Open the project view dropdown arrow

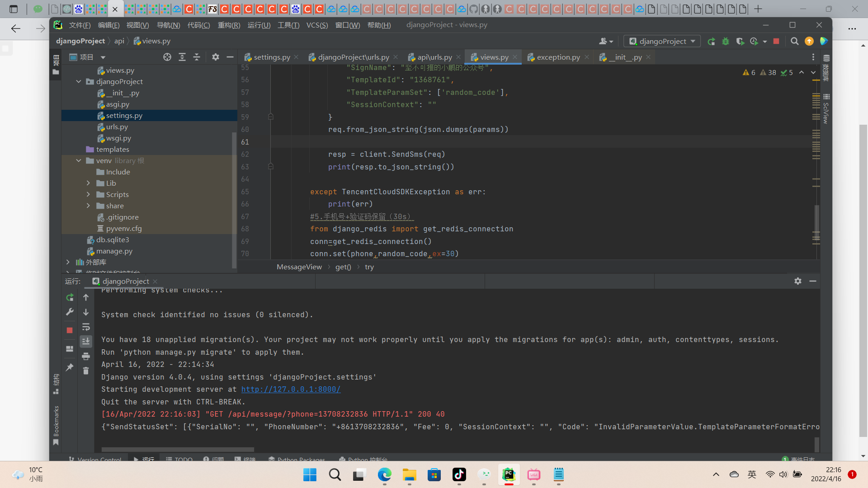[103, 57]
